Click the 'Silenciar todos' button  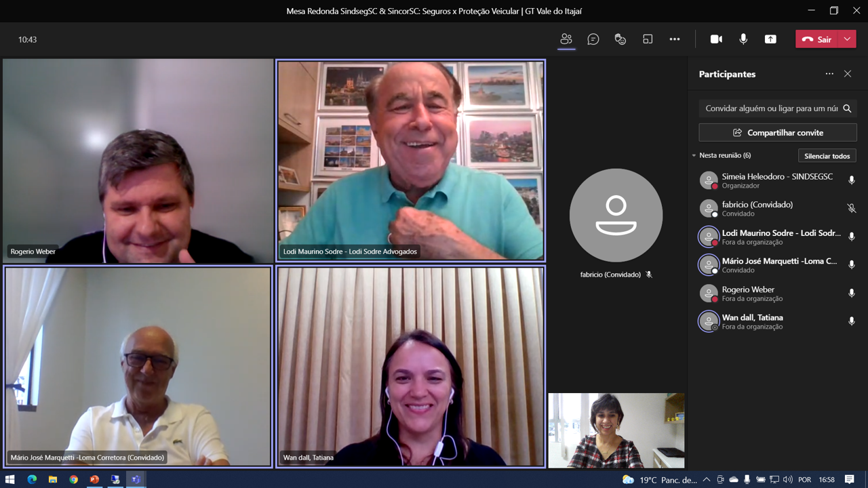827,156
